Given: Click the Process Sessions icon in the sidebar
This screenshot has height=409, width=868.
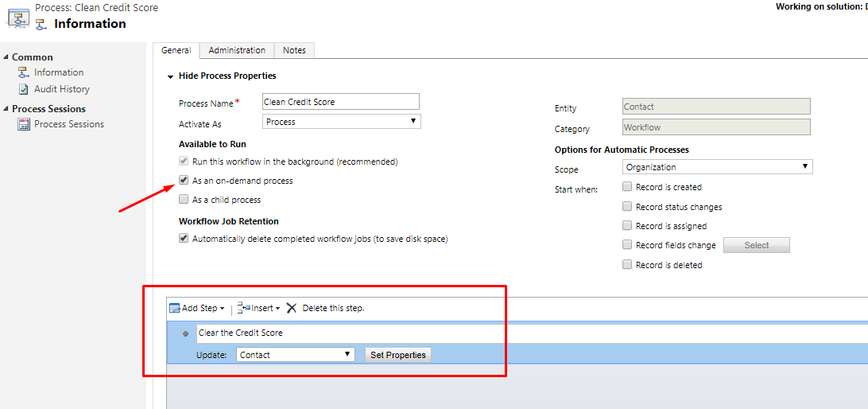Looking at the screenshot, I should (x=24, y=124).
